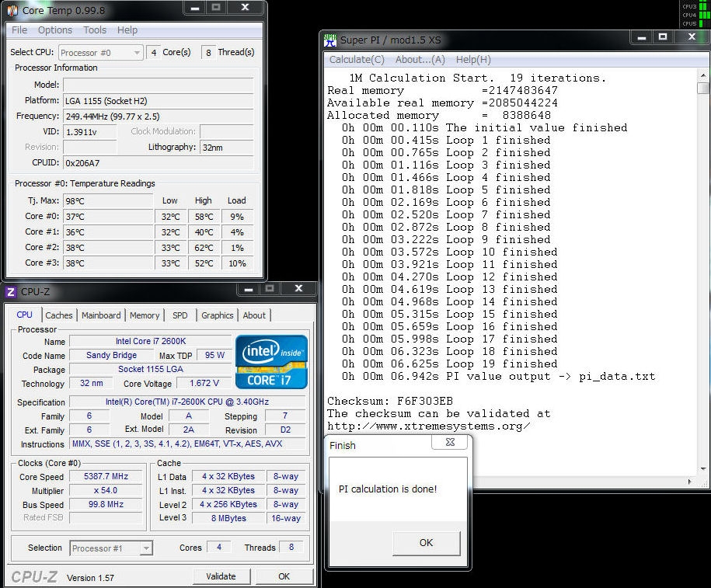
Task: Click the Intel Core i7 logo badge
Action: tap(272, 362)
